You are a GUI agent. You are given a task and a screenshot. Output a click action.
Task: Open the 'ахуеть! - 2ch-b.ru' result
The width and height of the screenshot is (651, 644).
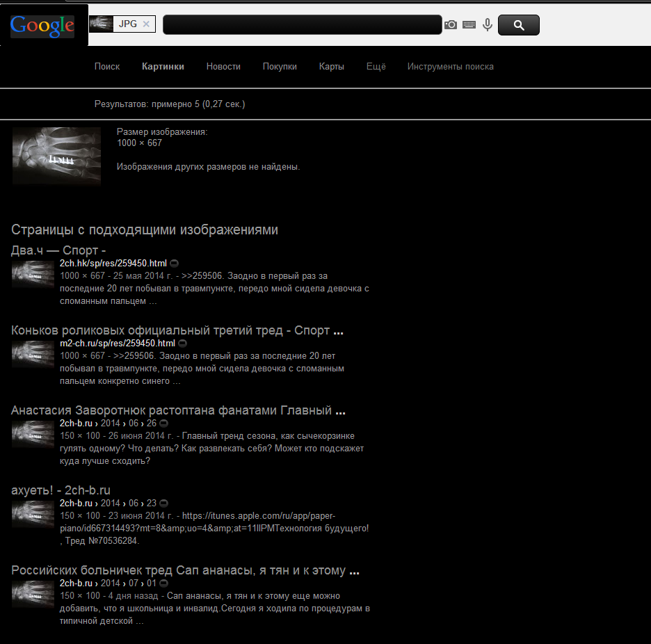pyautogui.click(x=61, y=490)
